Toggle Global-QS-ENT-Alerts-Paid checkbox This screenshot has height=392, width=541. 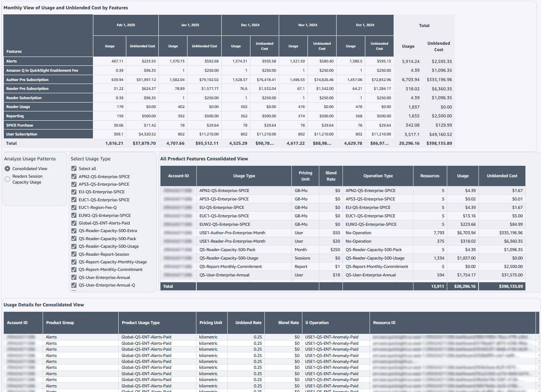[x=74, y=223]
